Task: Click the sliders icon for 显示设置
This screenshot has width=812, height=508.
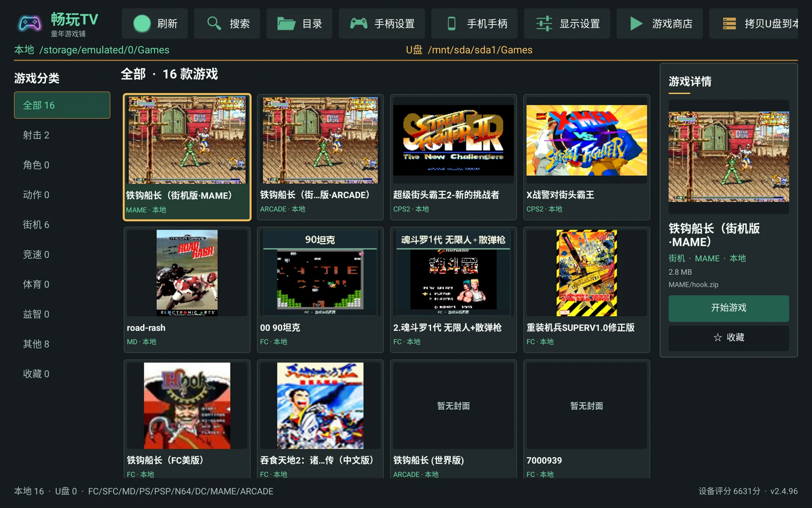Action: (544, 24)
